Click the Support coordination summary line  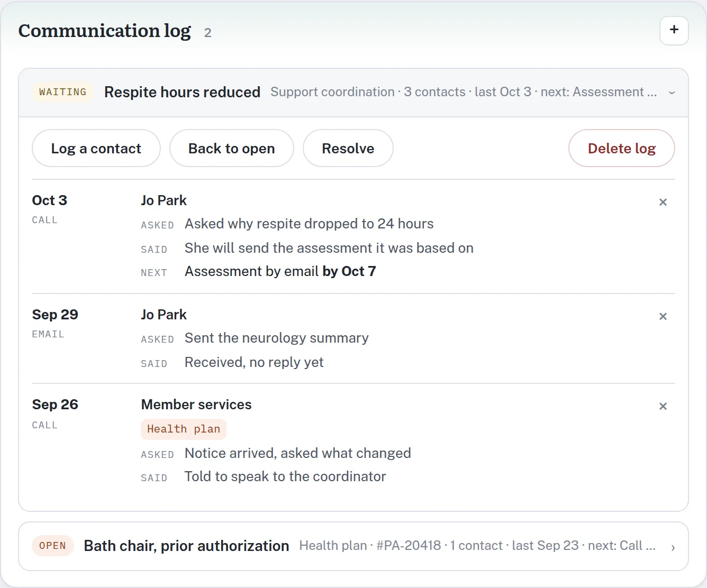(464, 92)
